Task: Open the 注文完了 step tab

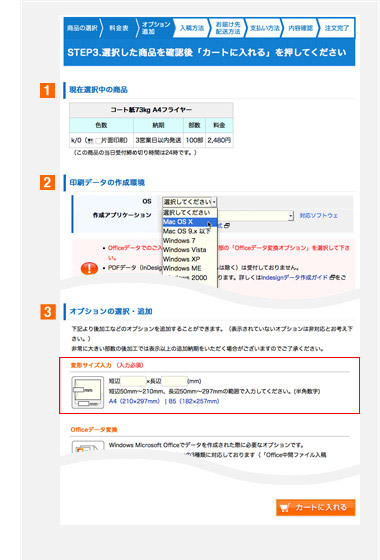Action: 336,28
